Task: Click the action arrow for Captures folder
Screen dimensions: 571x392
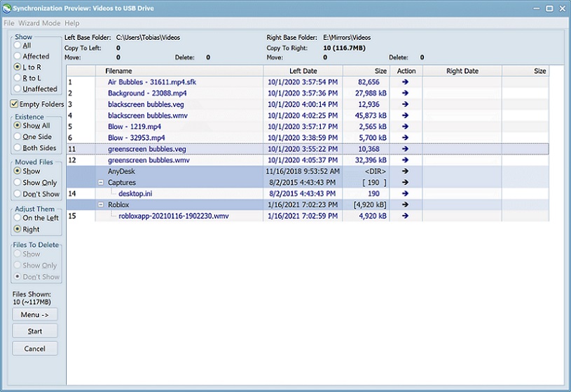Action: click(x=405, y=183)
